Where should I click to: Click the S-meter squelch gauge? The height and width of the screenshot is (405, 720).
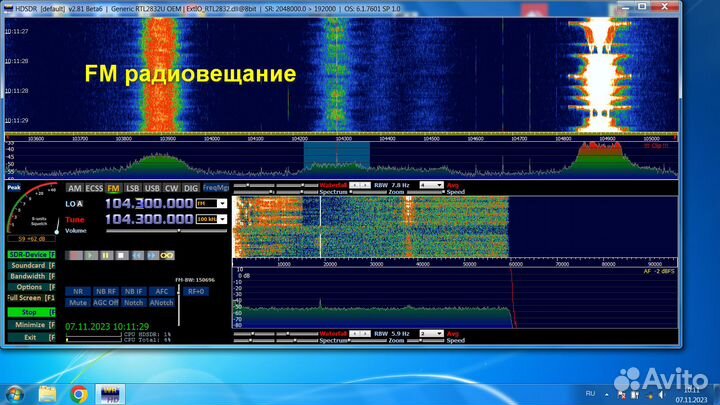(x=32, y=210)
